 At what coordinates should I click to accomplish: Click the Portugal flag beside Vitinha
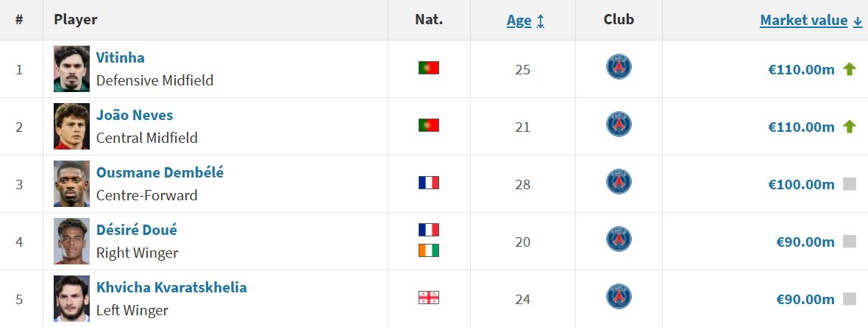click(x=428, y=68)
